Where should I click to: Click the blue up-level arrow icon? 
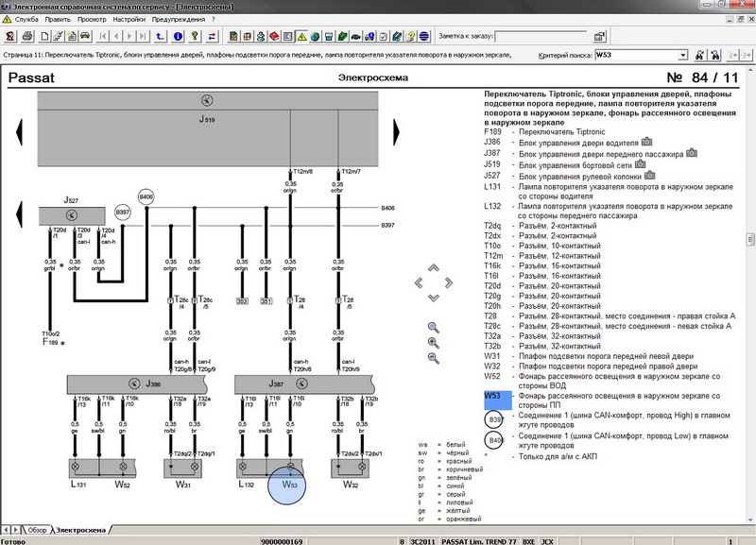pyautogui.click(x=160, y=36)
